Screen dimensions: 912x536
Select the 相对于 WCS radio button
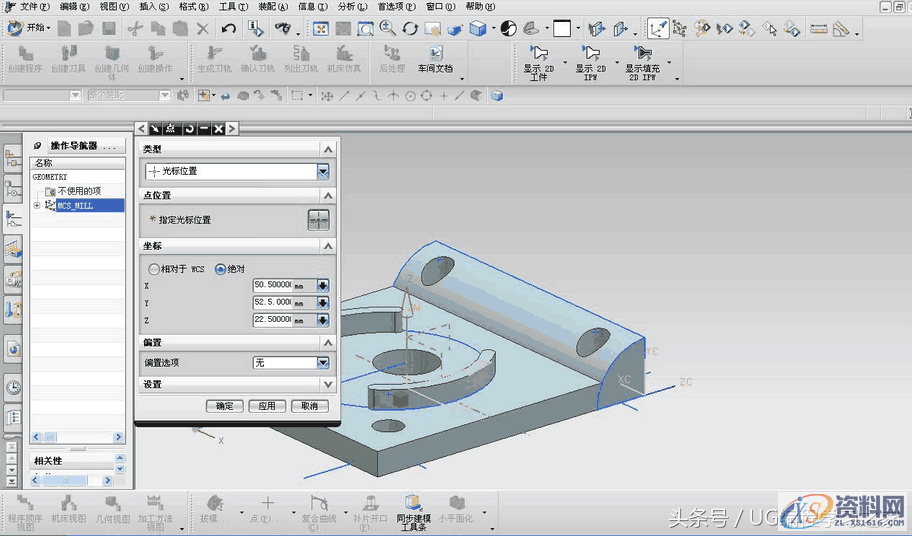coord(154,269)
